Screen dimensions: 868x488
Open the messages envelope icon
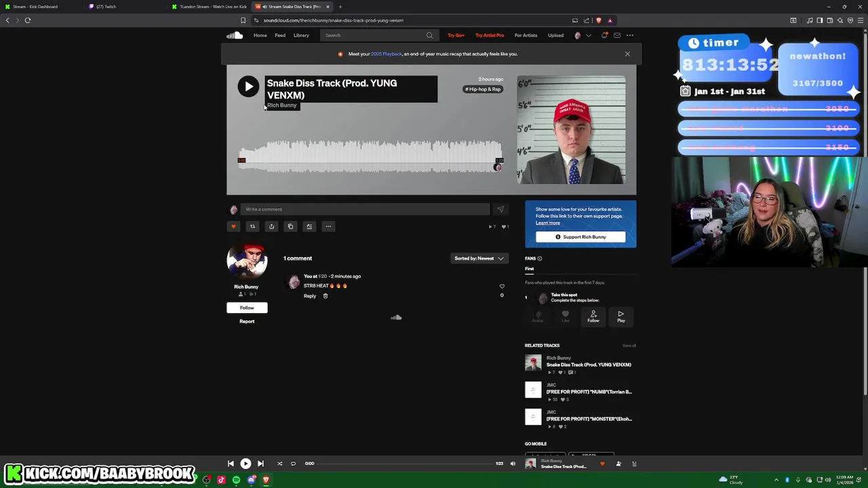coord(616,35)
